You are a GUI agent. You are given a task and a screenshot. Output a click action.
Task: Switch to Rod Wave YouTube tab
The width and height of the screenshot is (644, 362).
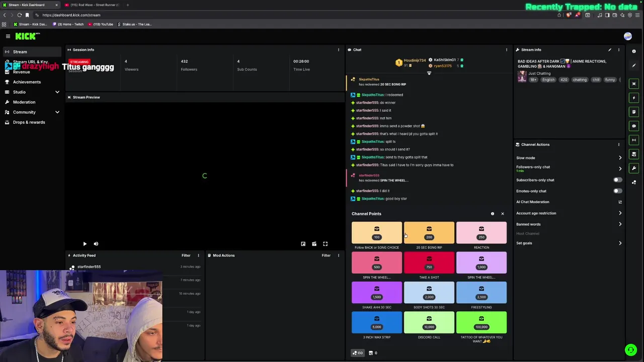click(x=93, y=5)
